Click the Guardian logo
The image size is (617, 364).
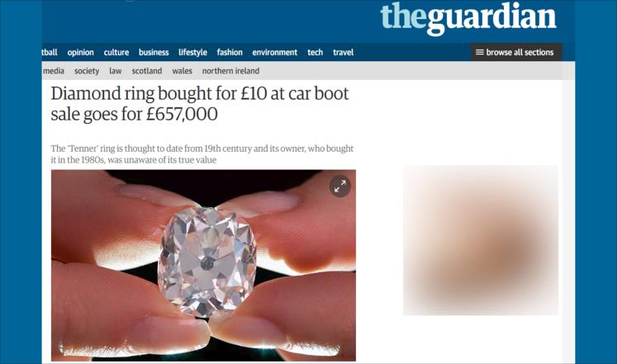click(x=468, y=17)
